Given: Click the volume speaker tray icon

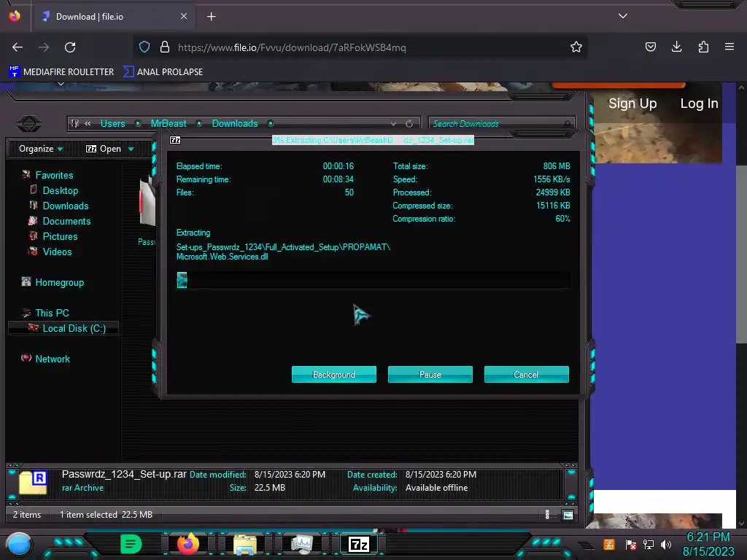Looking at the screenshot, I should click(x=665, y=544).
